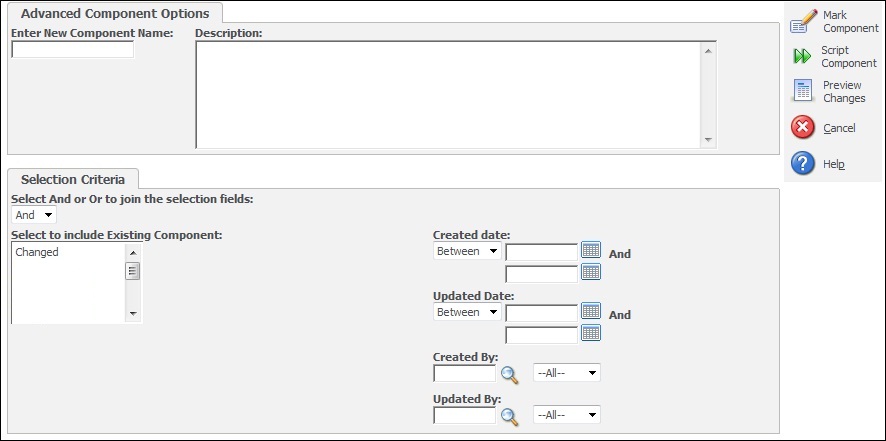This screenshot has height=441, width=886.
Task: Click the Created By magnifier lookup icon
Action: 510,374
